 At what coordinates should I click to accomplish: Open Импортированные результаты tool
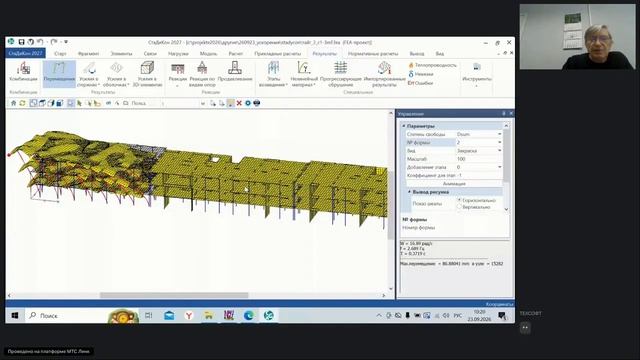click(x=384, y=74)
